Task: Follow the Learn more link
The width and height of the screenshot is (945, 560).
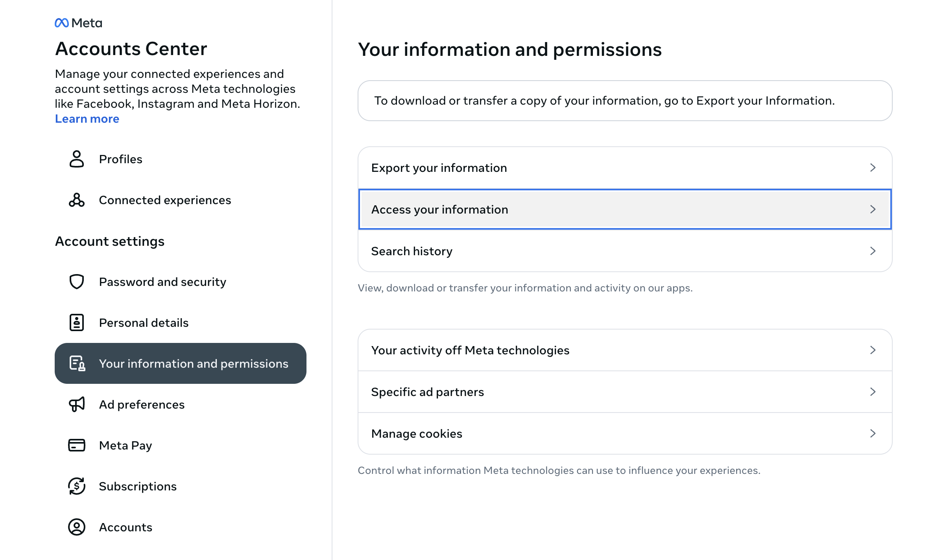Action: point(87,119)
